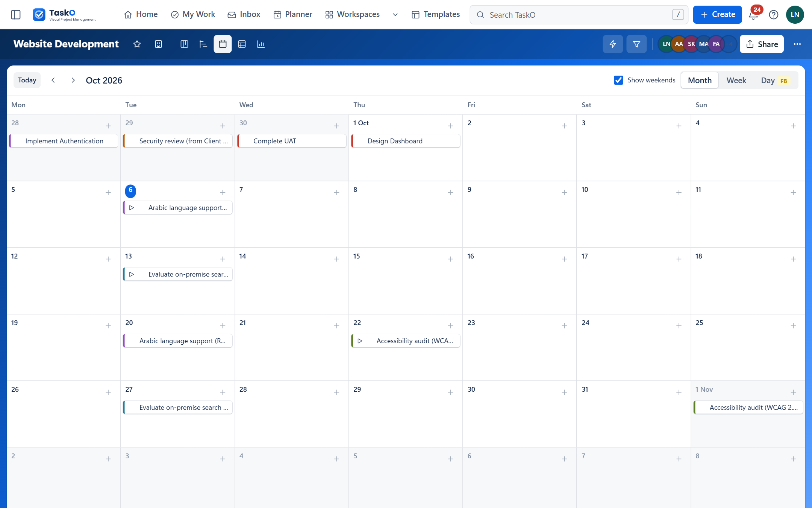Viewport: 812px width, 508px height.
Task: Open My Work in navigation
Action: click(193, 15)
